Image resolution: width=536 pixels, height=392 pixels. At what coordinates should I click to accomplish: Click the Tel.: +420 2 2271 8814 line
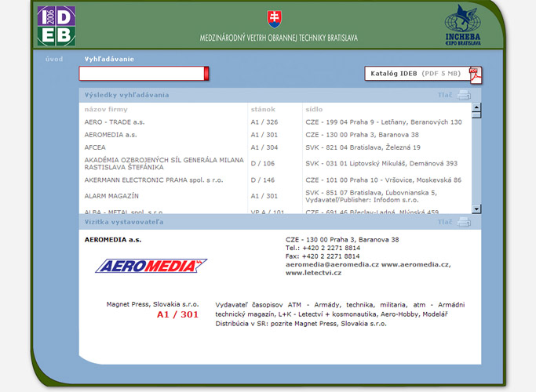tap(323, 248)
